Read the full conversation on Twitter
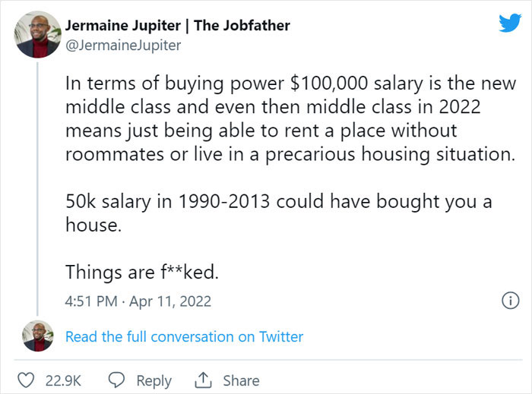This screenshot has width=532, height=394. click(x=184, y=336)
